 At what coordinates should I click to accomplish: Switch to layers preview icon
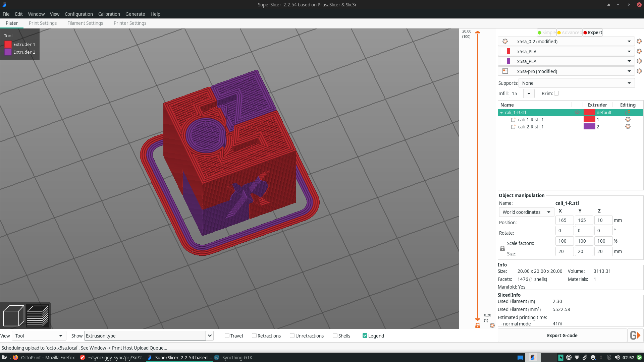(38, 315)
